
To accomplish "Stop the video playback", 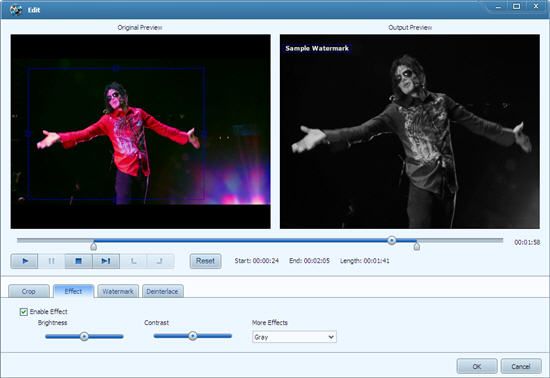I will (x=79, y=261).
